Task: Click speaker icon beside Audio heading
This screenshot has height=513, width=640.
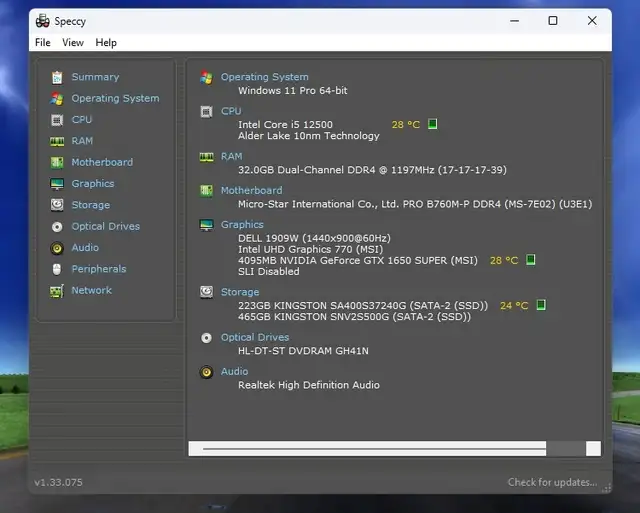Action: tap(207, 372)
